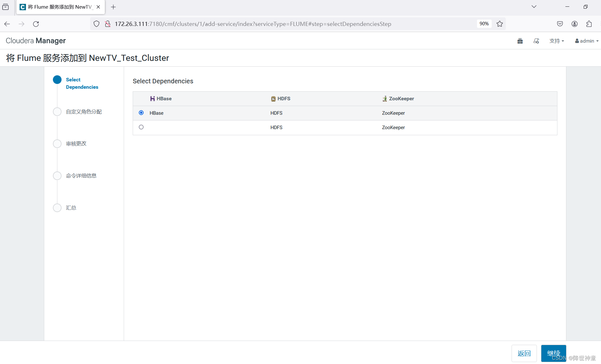
Task: Select the HDFS-only dependency radio option
Action: (141, 127)
